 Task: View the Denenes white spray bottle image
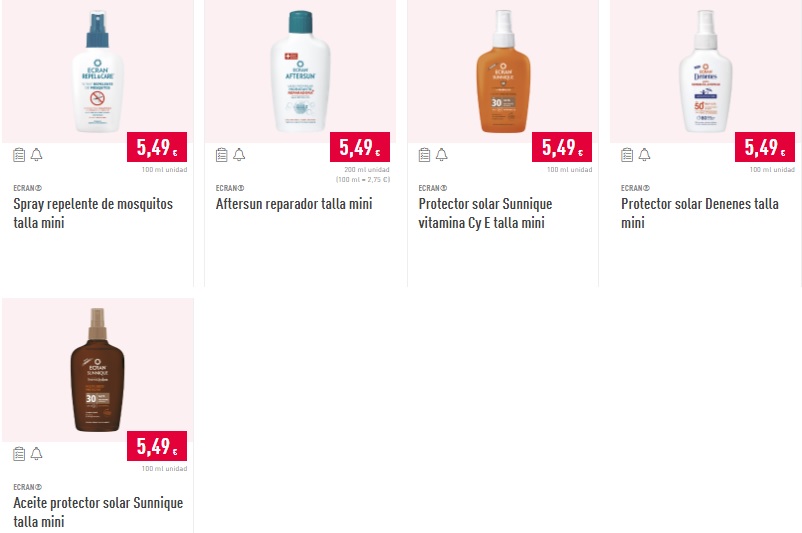coord(706,72)
